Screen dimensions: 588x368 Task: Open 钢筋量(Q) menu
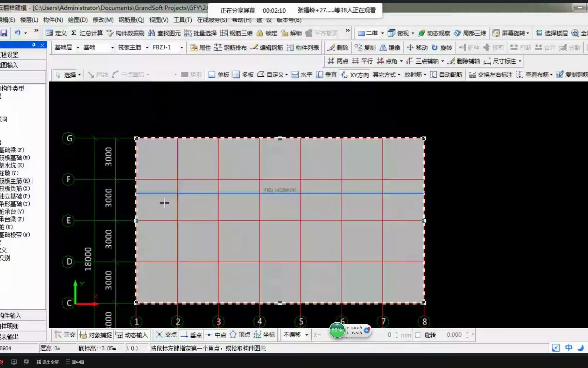pyautogui.click(x=131, y=20)
